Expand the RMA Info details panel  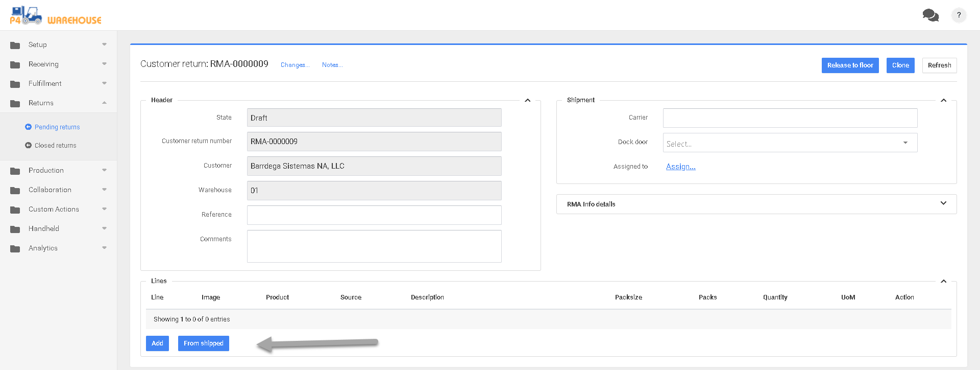point(943,203)
